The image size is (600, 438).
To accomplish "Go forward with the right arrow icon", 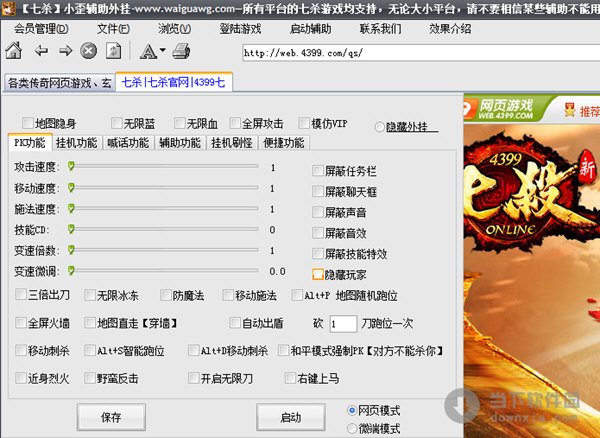I will [x=66, y=50].
